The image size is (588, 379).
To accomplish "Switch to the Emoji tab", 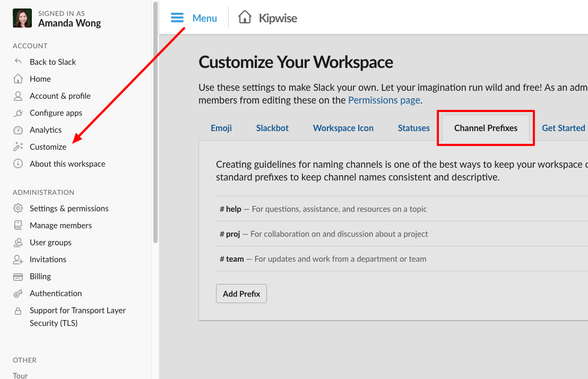I will (x=221, y=128).
